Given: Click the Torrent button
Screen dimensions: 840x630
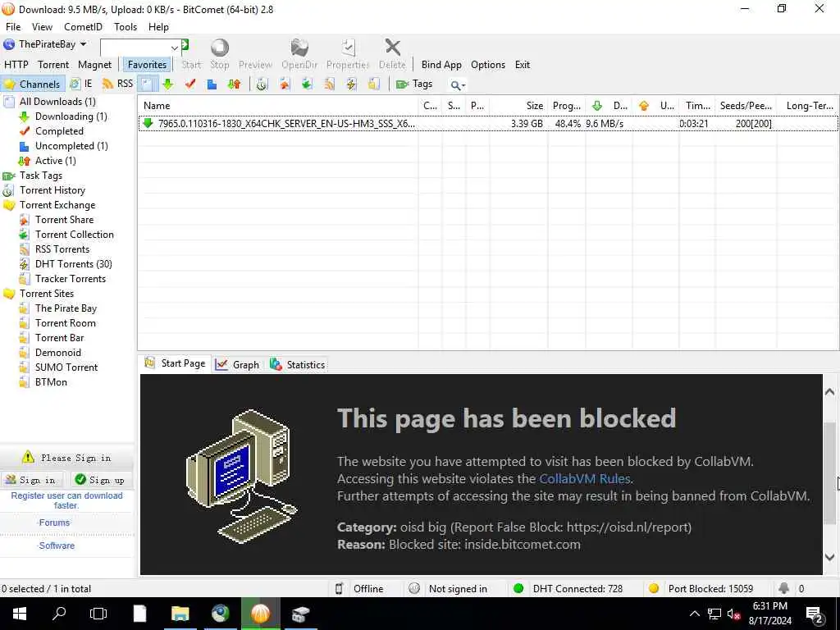Looking at the screenshot, I should (x=53, y=65).
